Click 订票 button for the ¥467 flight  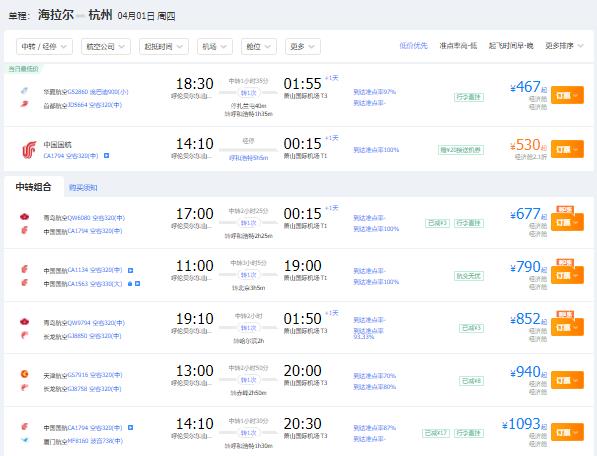point(567,95)
